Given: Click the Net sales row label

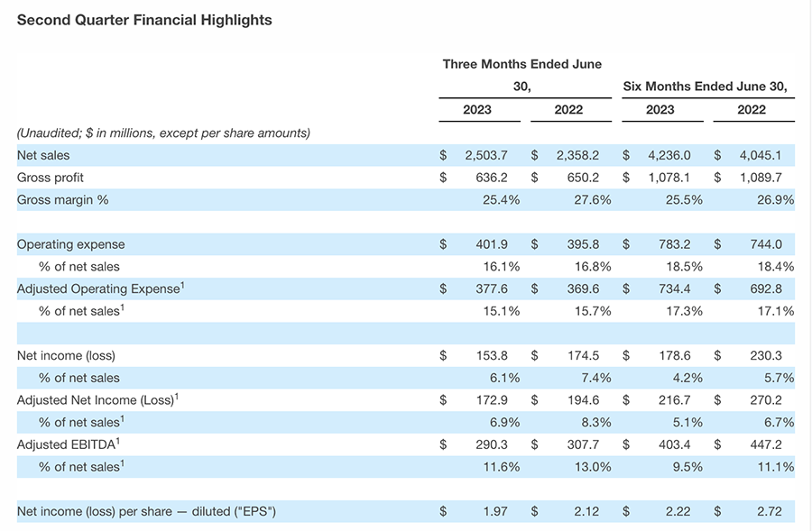Looking at the screenshot, I should (43, 156).
